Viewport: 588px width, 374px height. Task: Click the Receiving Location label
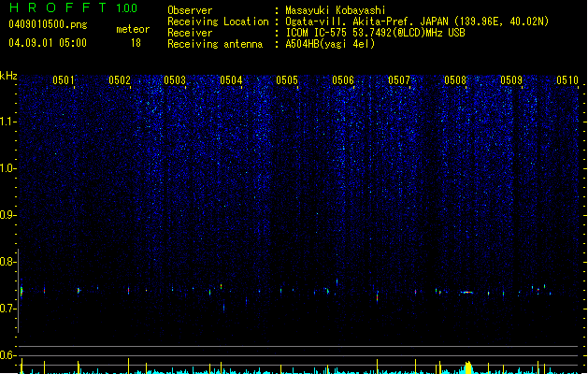pos(218,22)
